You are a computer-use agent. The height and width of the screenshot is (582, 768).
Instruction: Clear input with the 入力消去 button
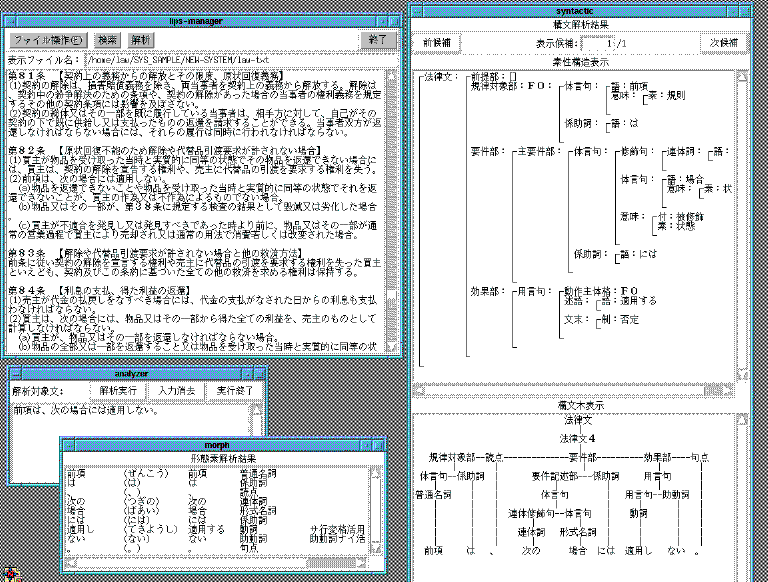[x=178, y=389]
